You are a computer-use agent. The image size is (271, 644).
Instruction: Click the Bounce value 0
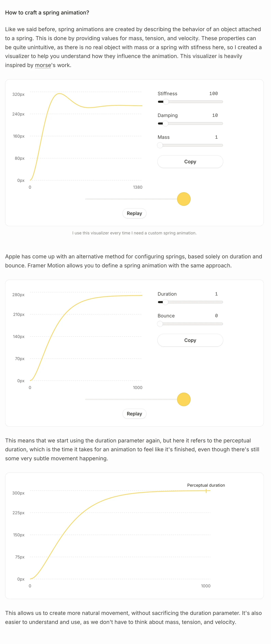point(216,316)
